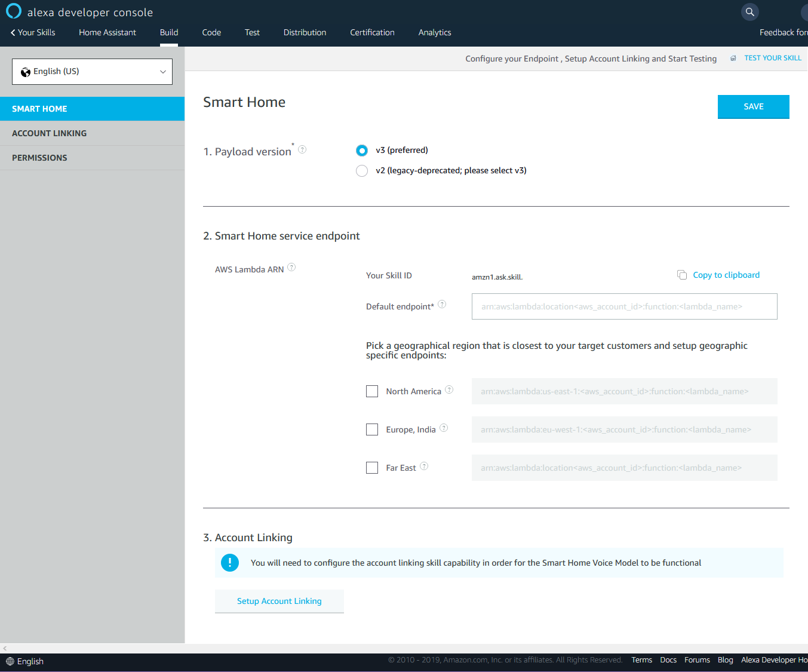This screenshot has height=672, width=808.
Task: Open help icon next to Payload version
Action: (302, 149)
